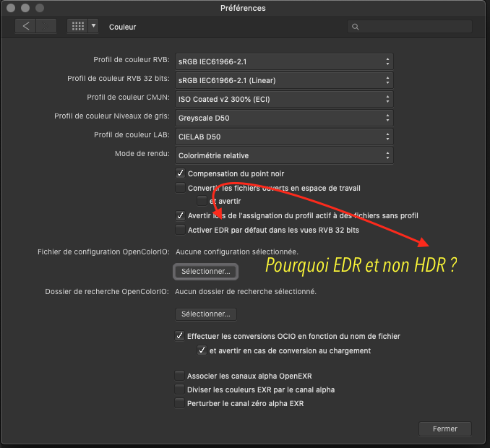Go back with the left arrow button
The height and width of the screenshot is (448, 490).
point(25,26)
